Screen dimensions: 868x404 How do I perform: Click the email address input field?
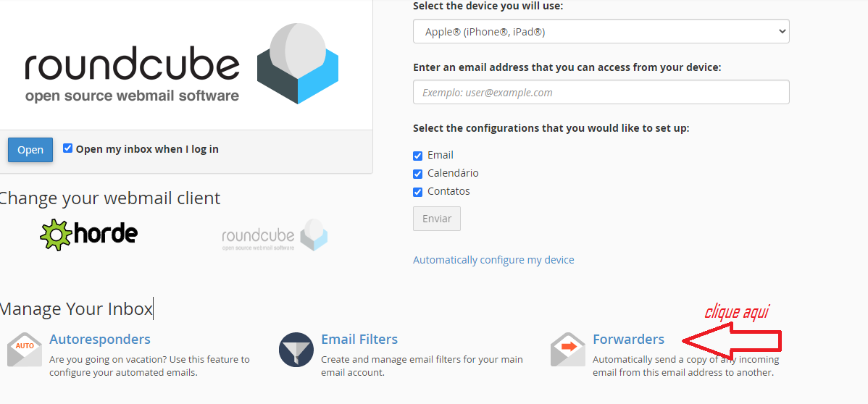pos(601,92)
